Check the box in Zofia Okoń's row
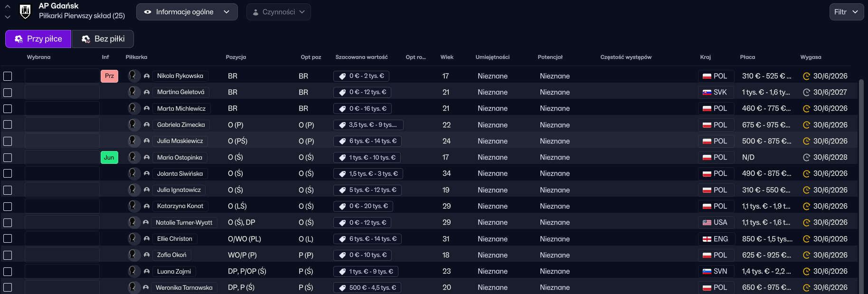The width and height of the screenshot is (868, 294). tap(8, 255)
